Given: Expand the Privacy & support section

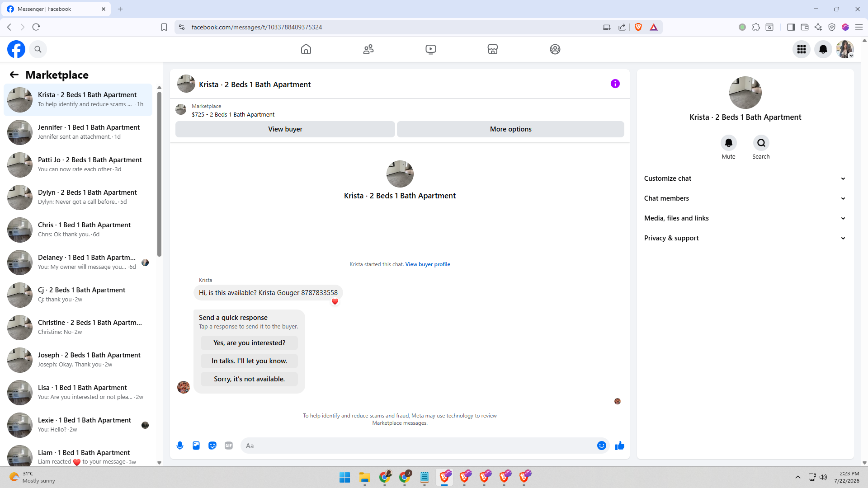Looking at the screenshot, I should (x=745, y=238).
